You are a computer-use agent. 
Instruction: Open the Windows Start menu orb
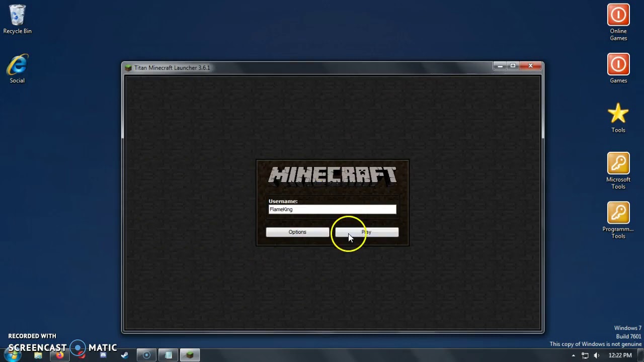click(x=13, y=355)
